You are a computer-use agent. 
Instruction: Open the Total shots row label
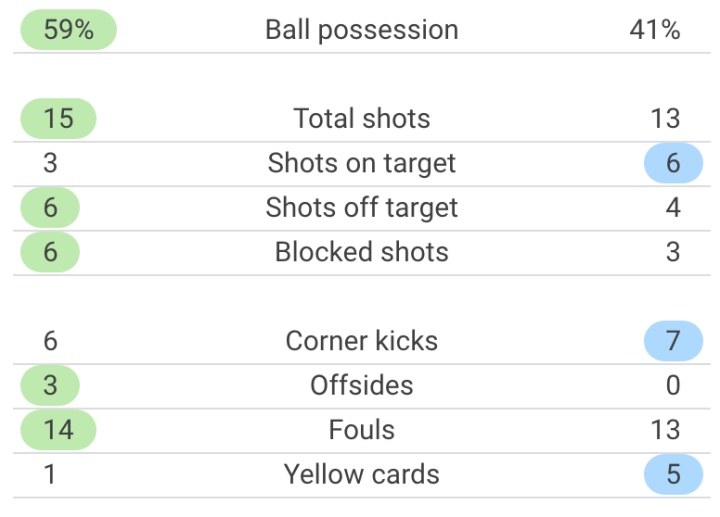pyautogui.click(x=361, y=119)
